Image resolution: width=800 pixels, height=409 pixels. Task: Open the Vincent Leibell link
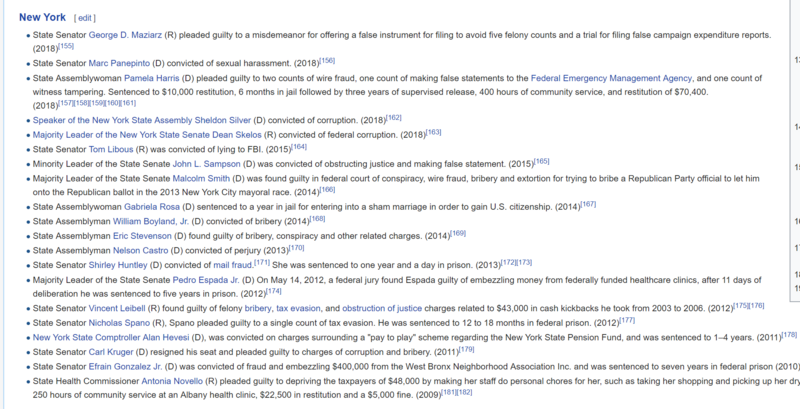pos(117,308)
